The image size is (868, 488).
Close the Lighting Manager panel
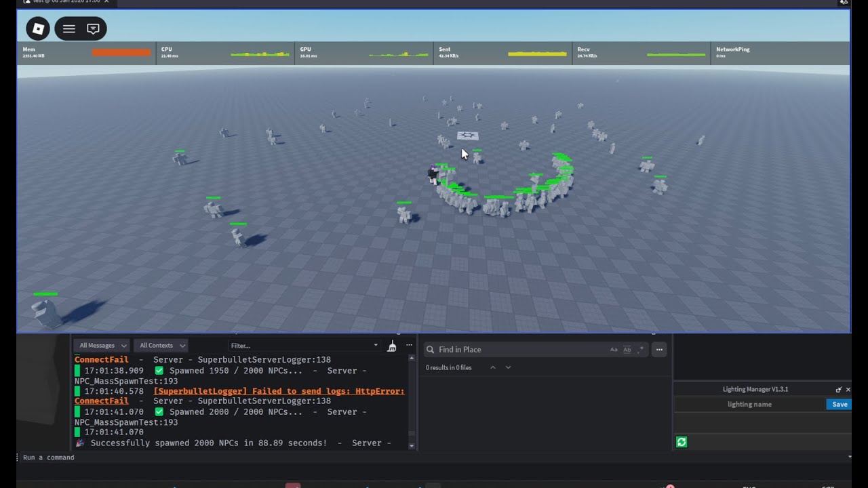[848, 390]
